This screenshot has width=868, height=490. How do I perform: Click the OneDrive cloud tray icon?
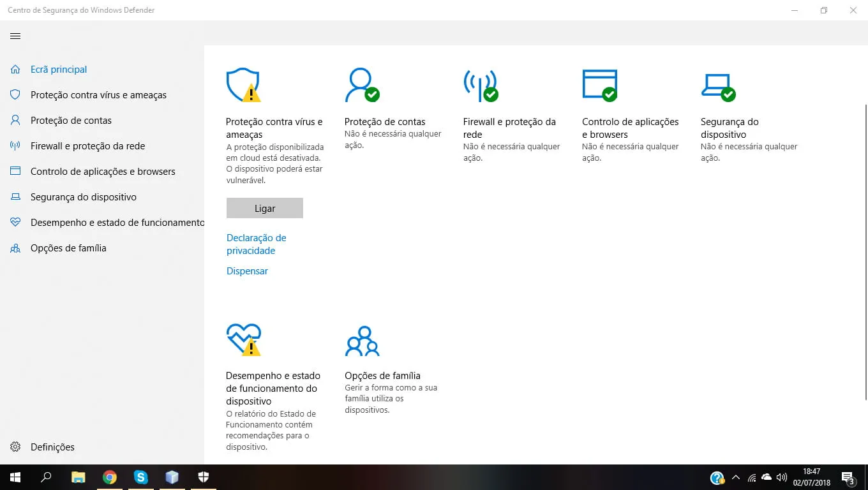pyautogui.click(x=767, y=477)
